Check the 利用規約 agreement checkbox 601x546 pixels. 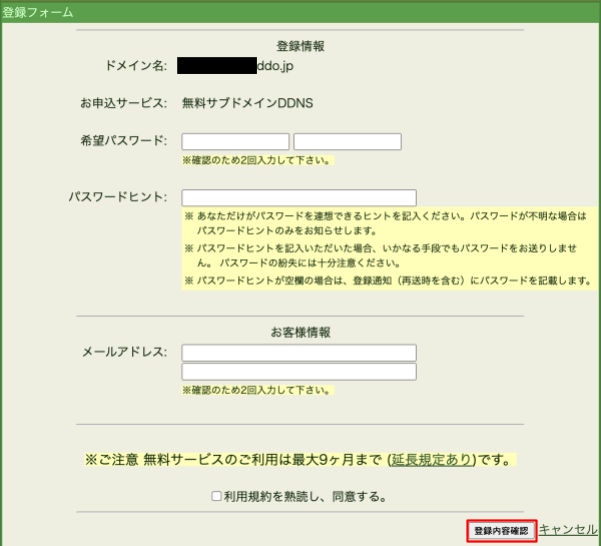pyautogui.click(x=217, y=496)
